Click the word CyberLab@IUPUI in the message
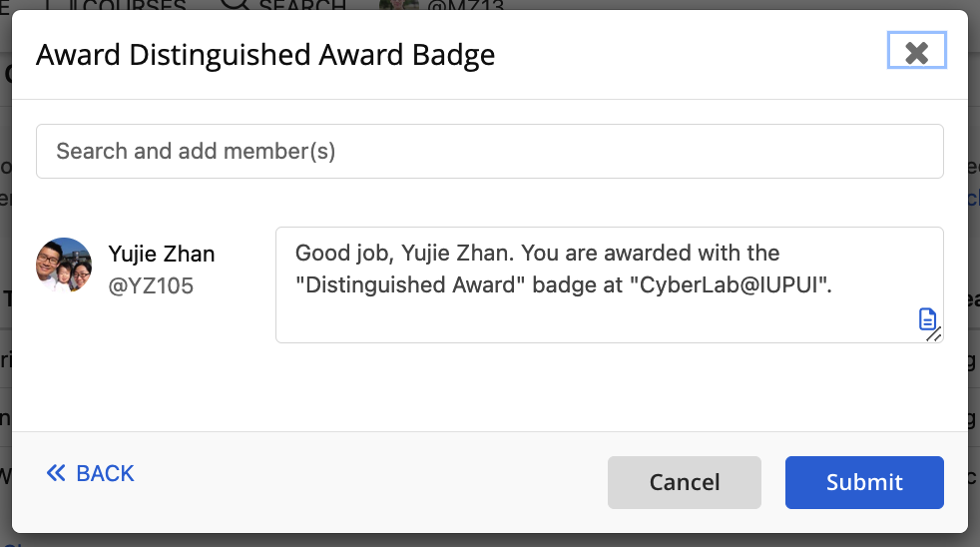The height and width of the screenshot is (547, 980). pyautogui.click(x=730, y=285)
